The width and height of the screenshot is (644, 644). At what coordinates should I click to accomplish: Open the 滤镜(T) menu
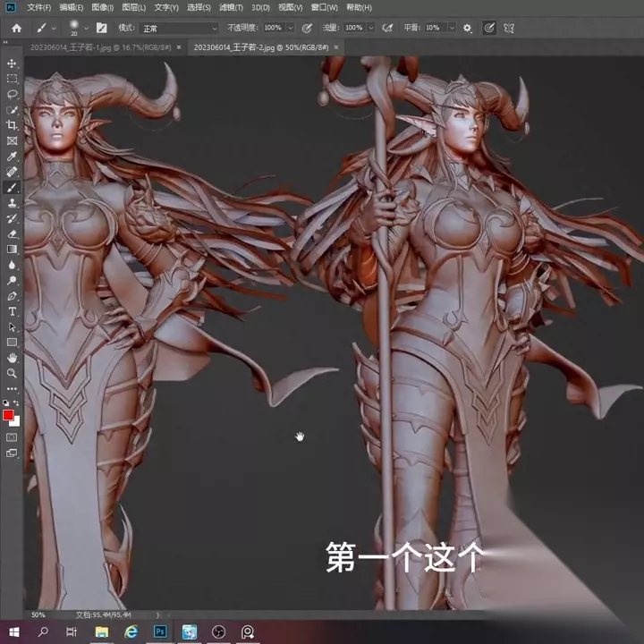coord(231,7)
